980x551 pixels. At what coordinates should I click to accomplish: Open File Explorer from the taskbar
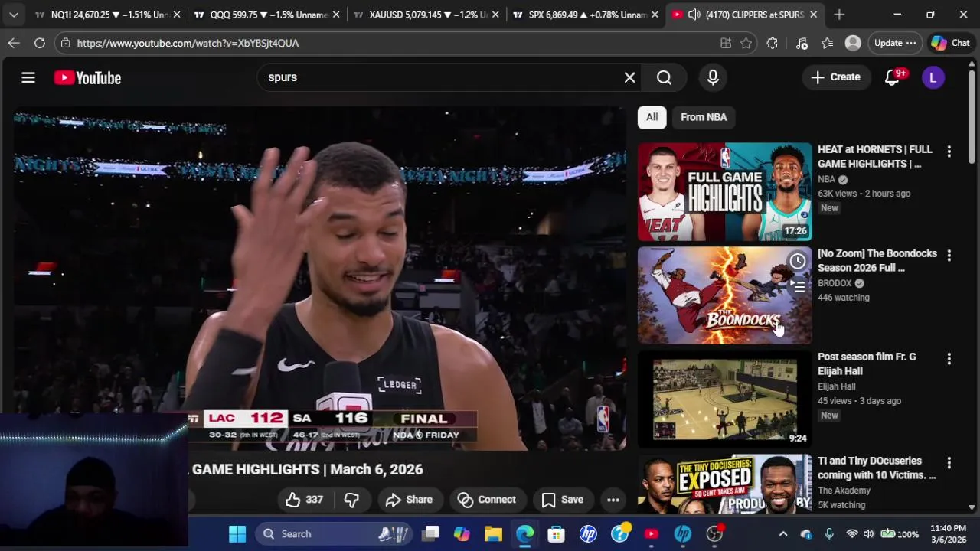493,533
